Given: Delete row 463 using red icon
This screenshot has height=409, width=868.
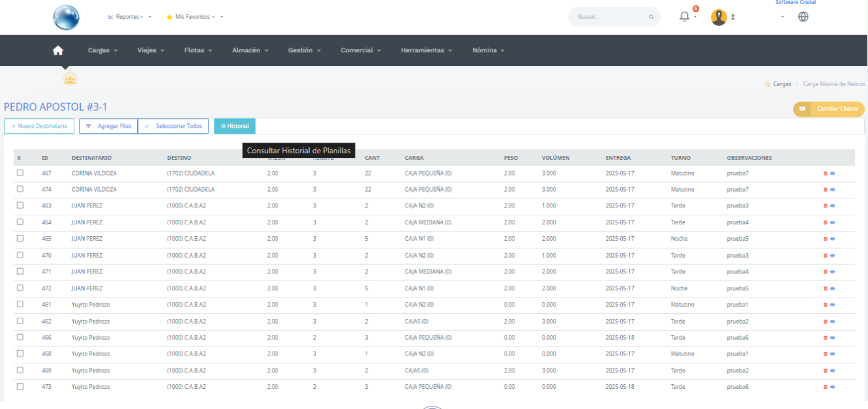Looking at the screenshot, I should coord(825,205).
